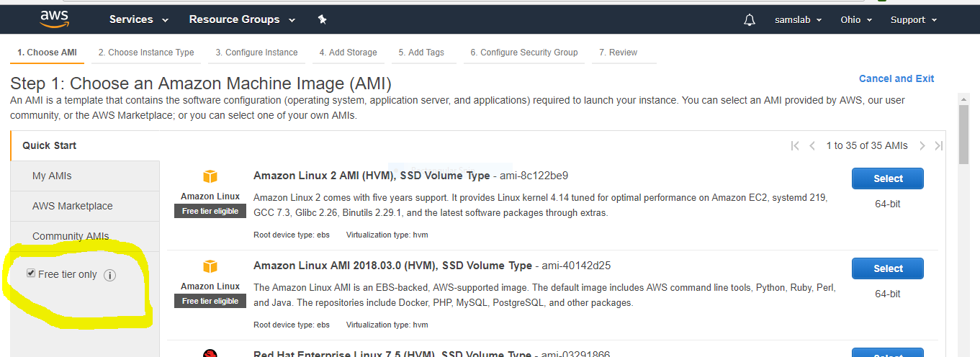980x357 pixels.
Task: Click 64-bit label under AMI 2018.03.0 Select
Action: 888,294
